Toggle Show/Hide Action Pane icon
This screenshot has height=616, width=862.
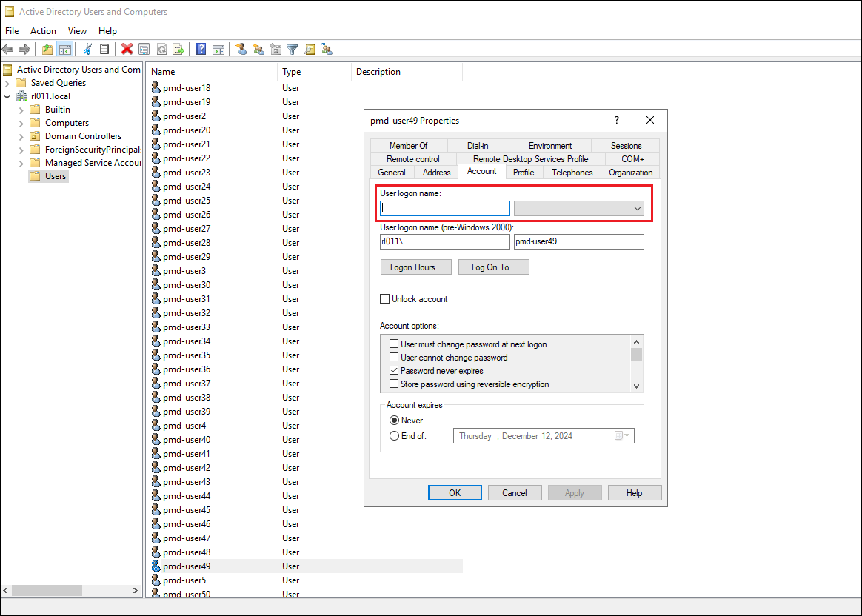pos(218,50)
